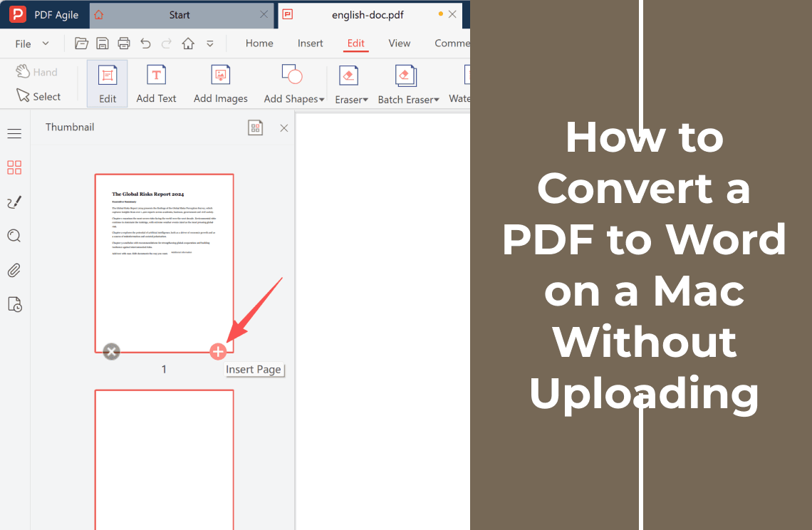Open the Attachments paperclip sidebar panel

(x=14, y=271)
